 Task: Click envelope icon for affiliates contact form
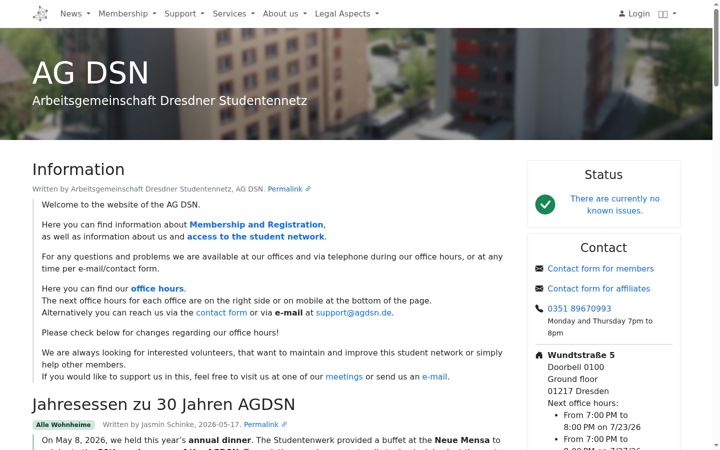[539, 288]
